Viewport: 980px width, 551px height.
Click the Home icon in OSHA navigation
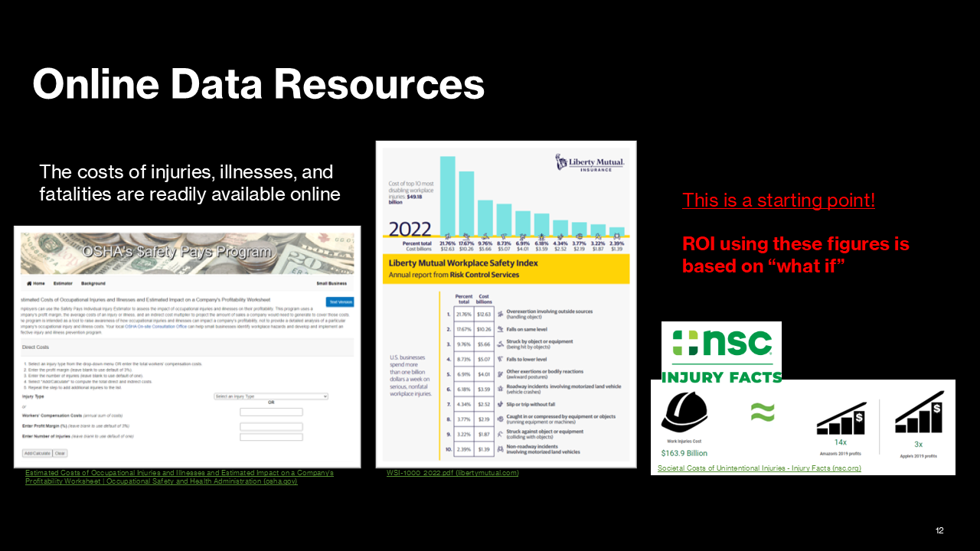coord(28,283)
